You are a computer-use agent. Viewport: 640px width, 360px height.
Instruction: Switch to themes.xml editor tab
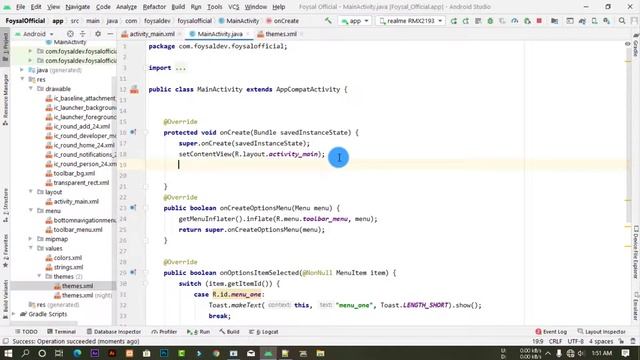(x=280, y=34)
